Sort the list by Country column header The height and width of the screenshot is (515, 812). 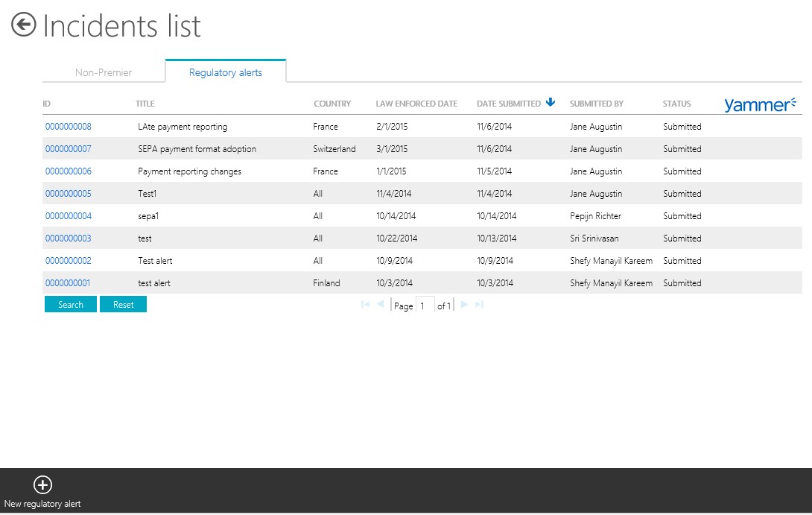332,104
